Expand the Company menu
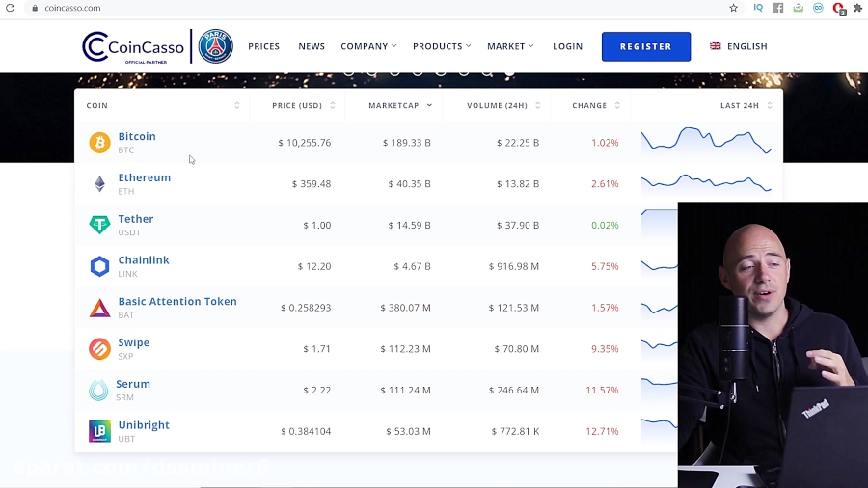Viewport: 868px width, 488px height. (368, 46)
